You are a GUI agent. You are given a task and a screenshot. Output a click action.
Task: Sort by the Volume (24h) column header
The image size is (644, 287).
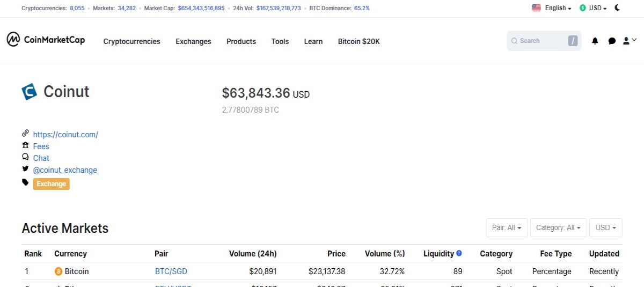[253, 254]
